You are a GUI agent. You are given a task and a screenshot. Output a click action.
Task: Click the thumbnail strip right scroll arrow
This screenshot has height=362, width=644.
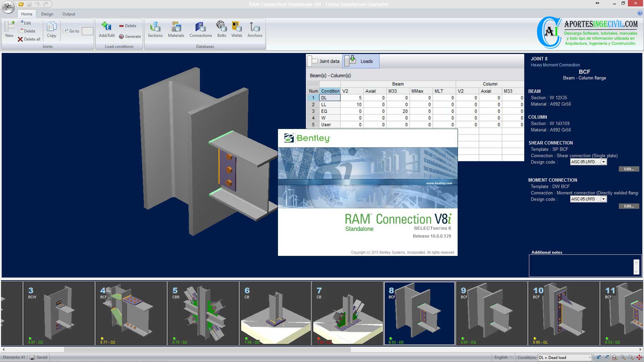coord(640,349)
